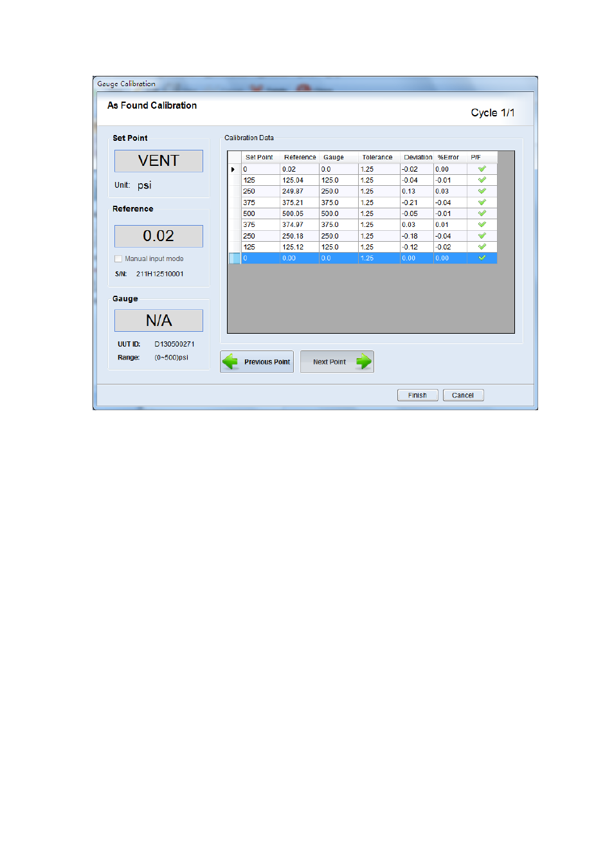Select reference cell 500.05

tap(300, 213)
